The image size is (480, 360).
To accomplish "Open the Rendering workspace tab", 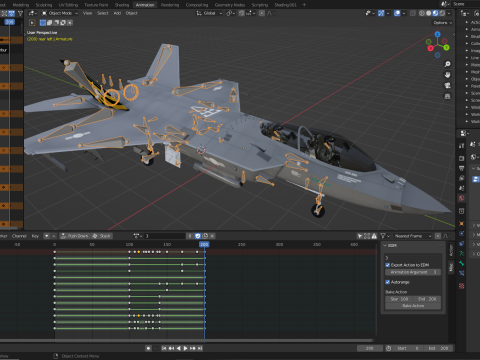I will [170, 5].
